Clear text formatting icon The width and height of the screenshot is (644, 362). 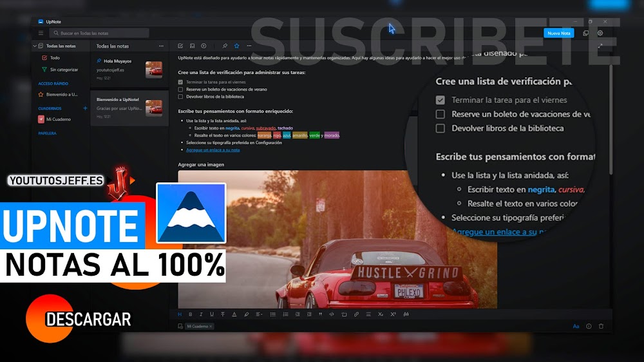click(406, 314)
